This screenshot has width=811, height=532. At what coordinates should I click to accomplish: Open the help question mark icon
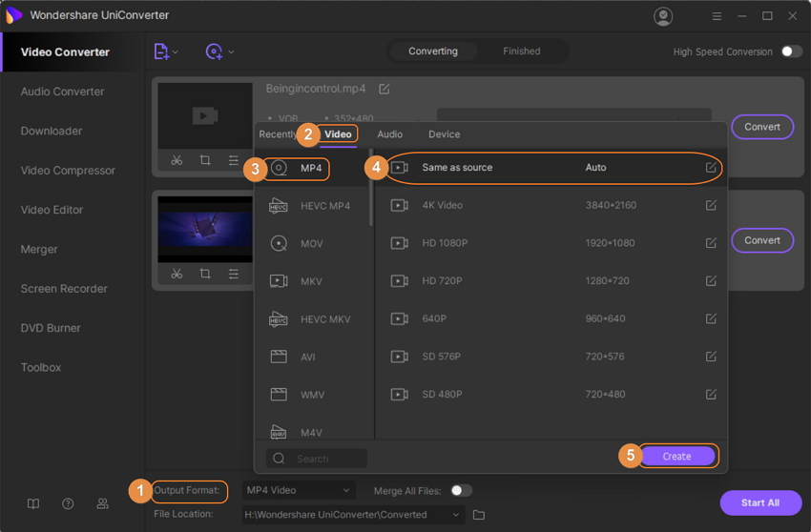pos(68,503)
